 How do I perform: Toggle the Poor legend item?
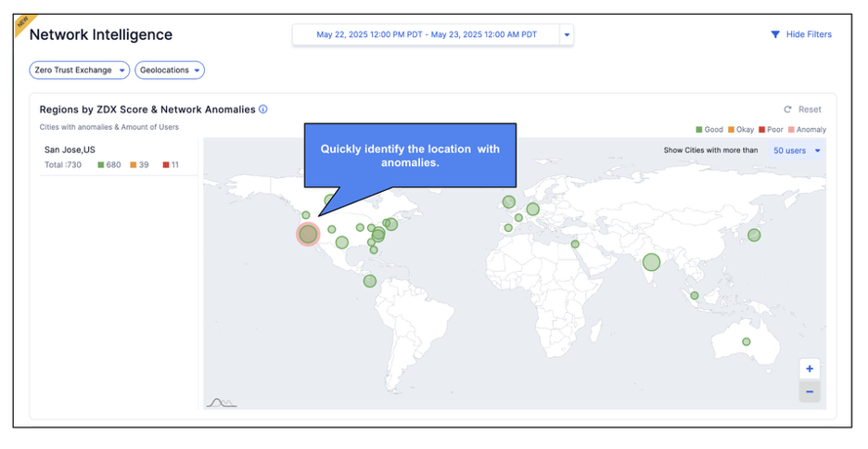[772, 130]
